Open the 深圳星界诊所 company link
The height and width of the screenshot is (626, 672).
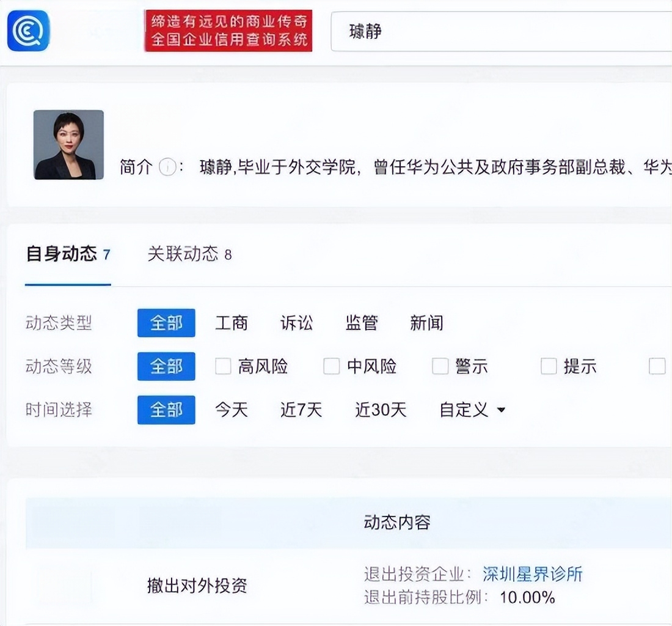(x=533, y=574)
